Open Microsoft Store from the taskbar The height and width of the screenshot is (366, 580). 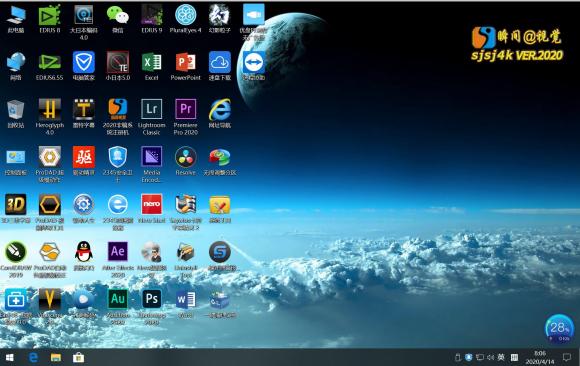[x=78, y=357]
